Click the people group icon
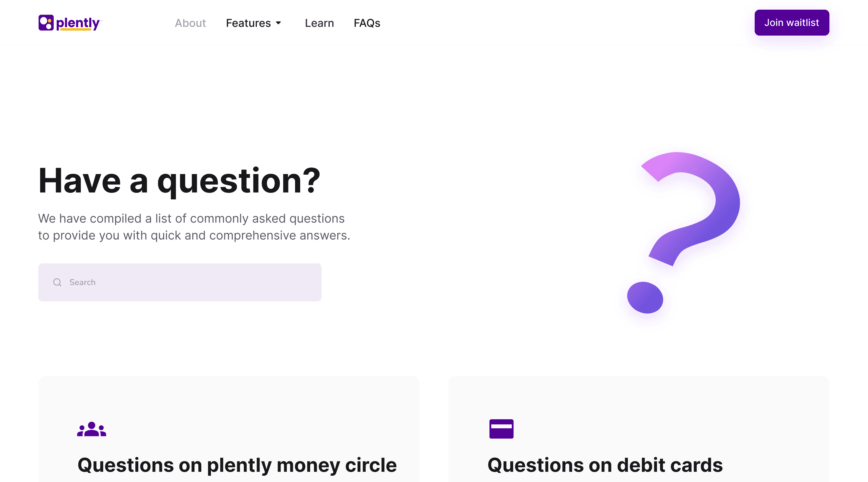The width and height of the screenshot is (868, 482). [x=92, y=429]
